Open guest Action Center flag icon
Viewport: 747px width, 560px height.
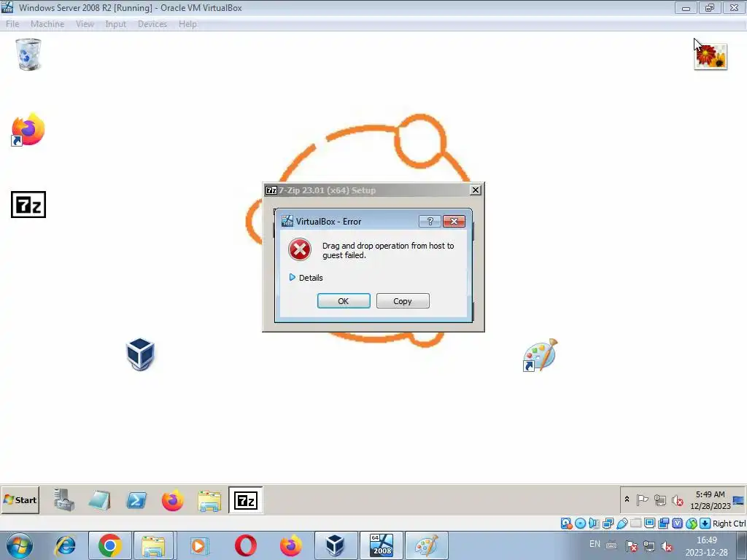642,500
